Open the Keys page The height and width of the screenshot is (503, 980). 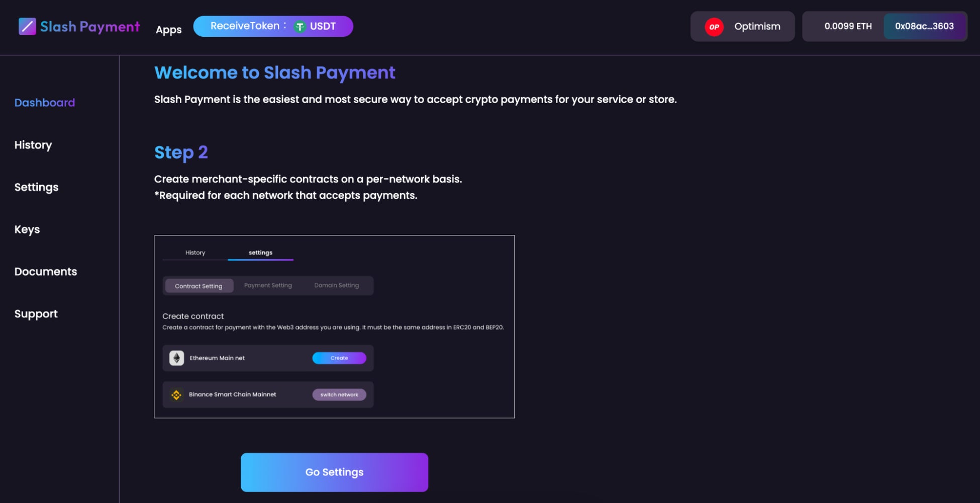27,229
